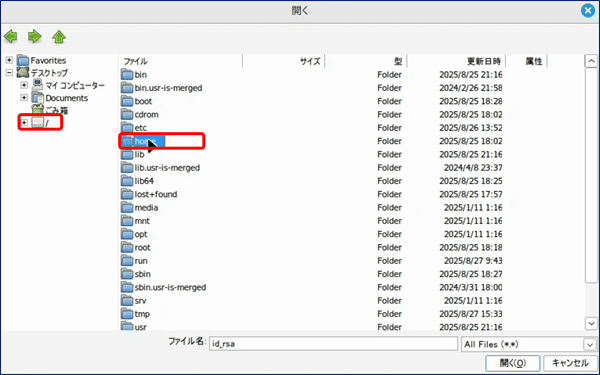
Task: Navigate up one folder level
Action: [x=59, y=37]
